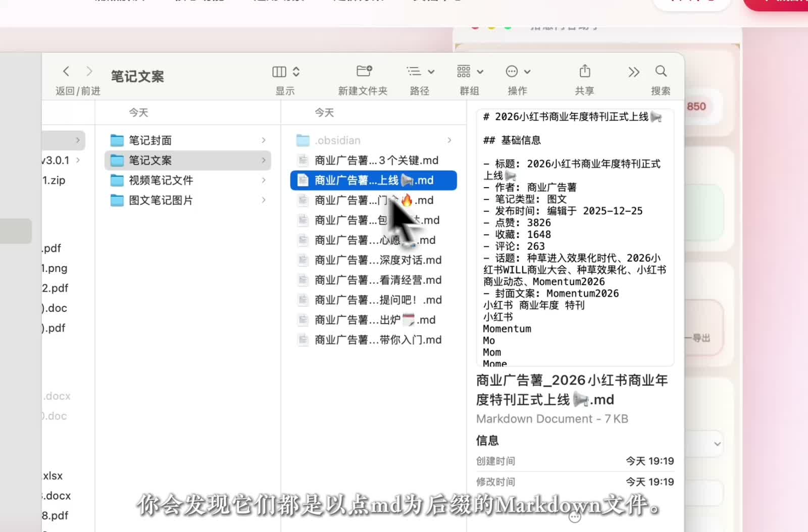The image size is (808, 532).
Task: Click the 850 badge in background window
Action: click(696, 107)
